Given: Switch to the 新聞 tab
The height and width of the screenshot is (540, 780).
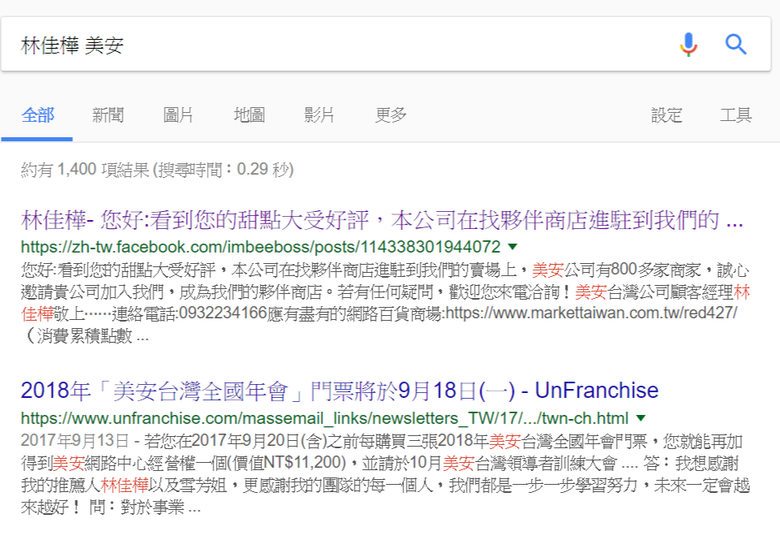Looking at the screenshot, I should coord(108,115).
